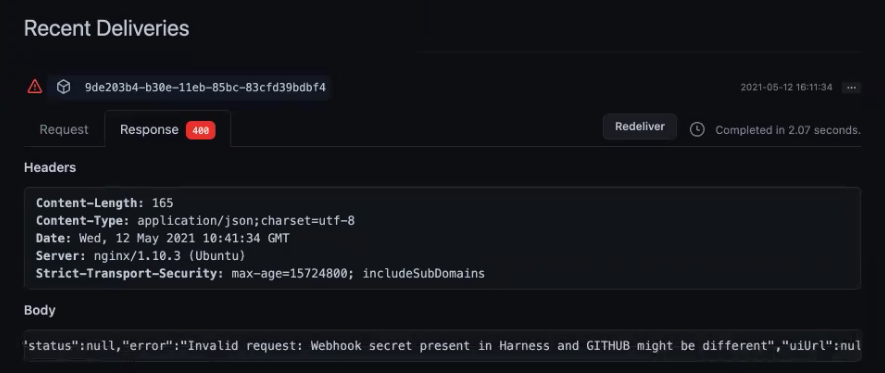Open the ellipsis menu beside the timestamp
The image size is (885, 373).
pyautogui.click(x=852, y=87)
